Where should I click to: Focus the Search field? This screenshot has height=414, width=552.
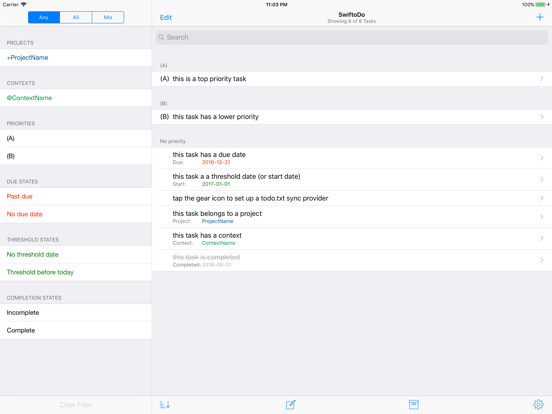pos(351,37)
